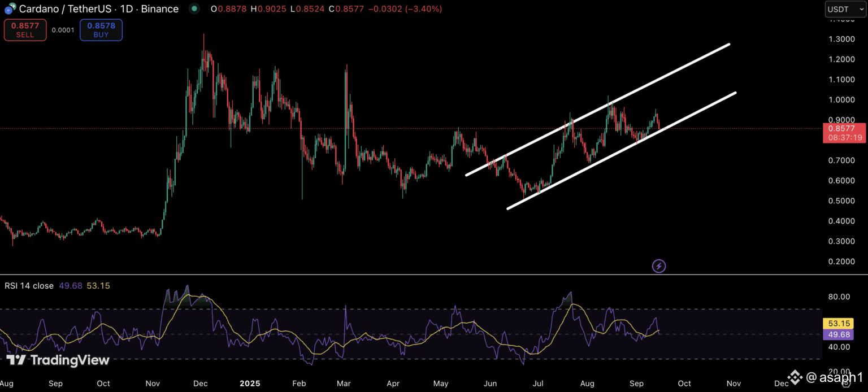Click the 2025 year label on time axis
The width and height of the screenshot is (868, 392).
[250, 384]
